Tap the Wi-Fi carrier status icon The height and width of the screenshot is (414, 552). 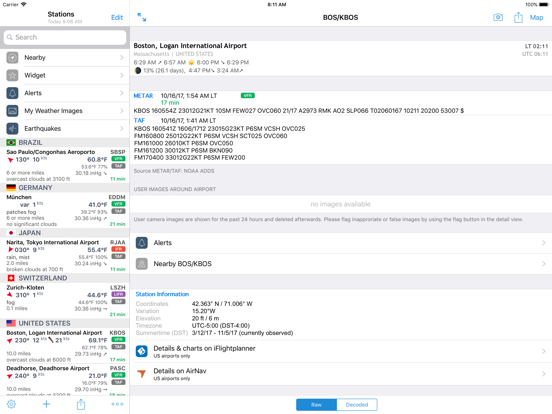point(24,5)
